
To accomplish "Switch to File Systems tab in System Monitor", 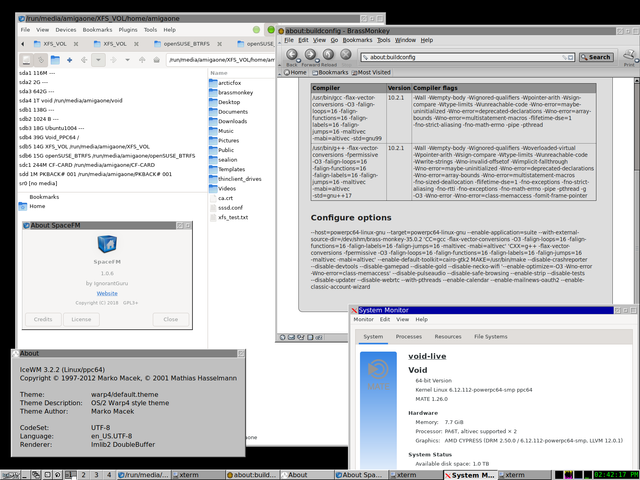I will (x=491, y=337).
